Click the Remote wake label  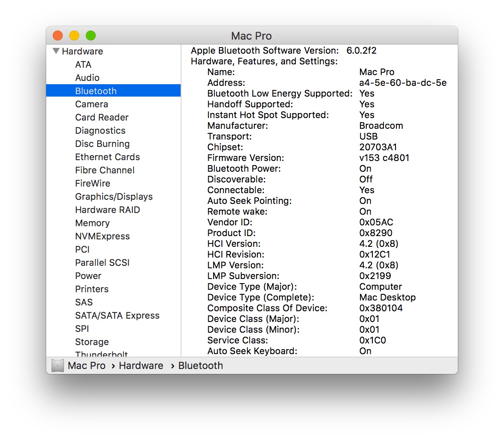tap(237, 211)
